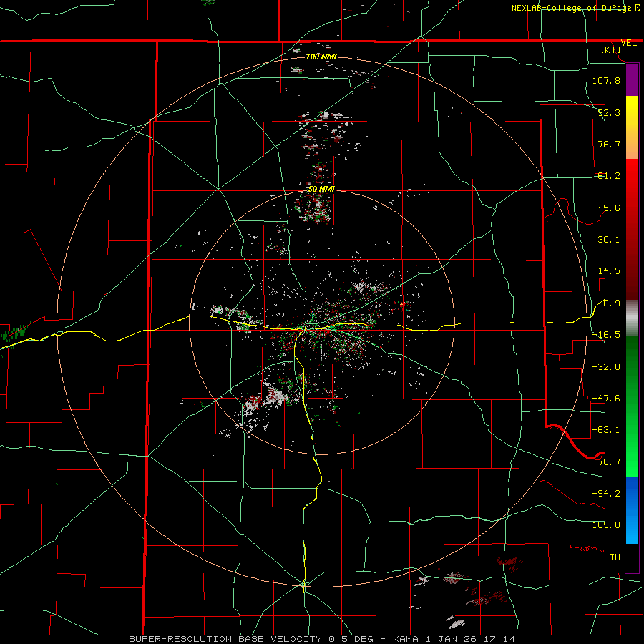
Task: Click the 107.8 velocity scale value
Action: (x=606, y=80)
